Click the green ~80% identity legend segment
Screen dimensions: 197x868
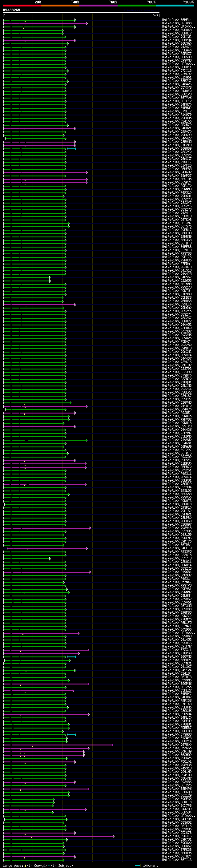(x=137, y=6)
